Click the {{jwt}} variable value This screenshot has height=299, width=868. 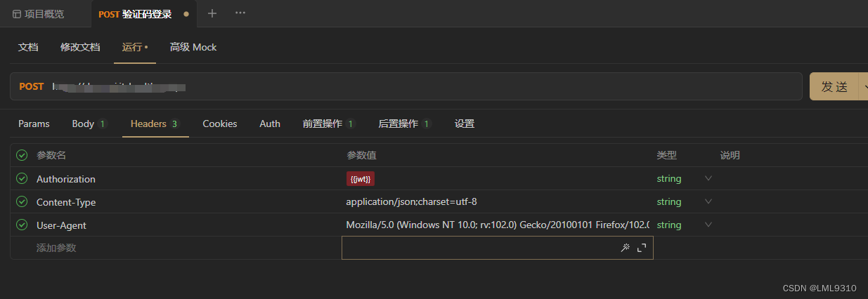click(361, 179)
